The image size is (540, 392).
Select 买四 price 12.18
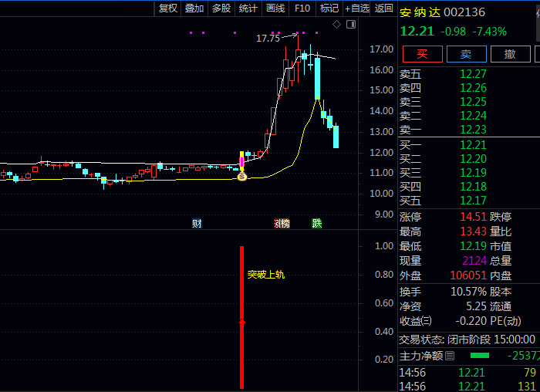coord(473,187)
